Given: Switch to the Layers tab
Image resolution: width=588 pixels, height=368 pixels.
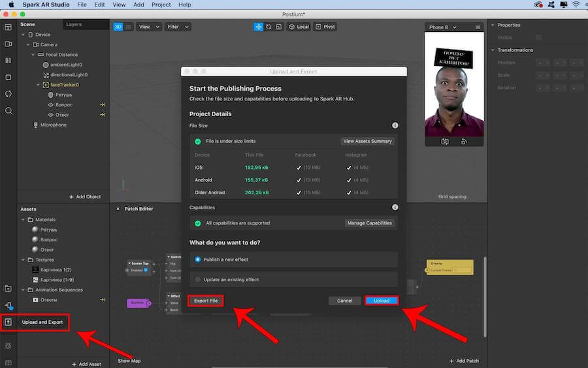Looking at the screenshot, I should coord(74,24).
